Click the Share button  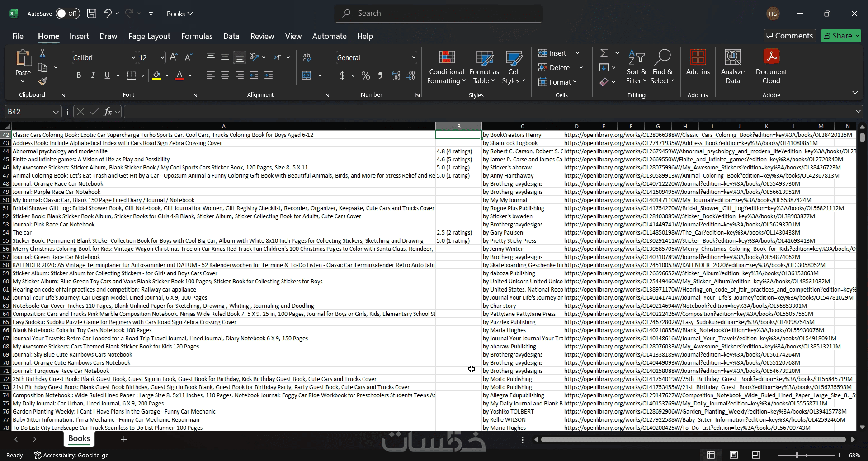click(841, 36)
